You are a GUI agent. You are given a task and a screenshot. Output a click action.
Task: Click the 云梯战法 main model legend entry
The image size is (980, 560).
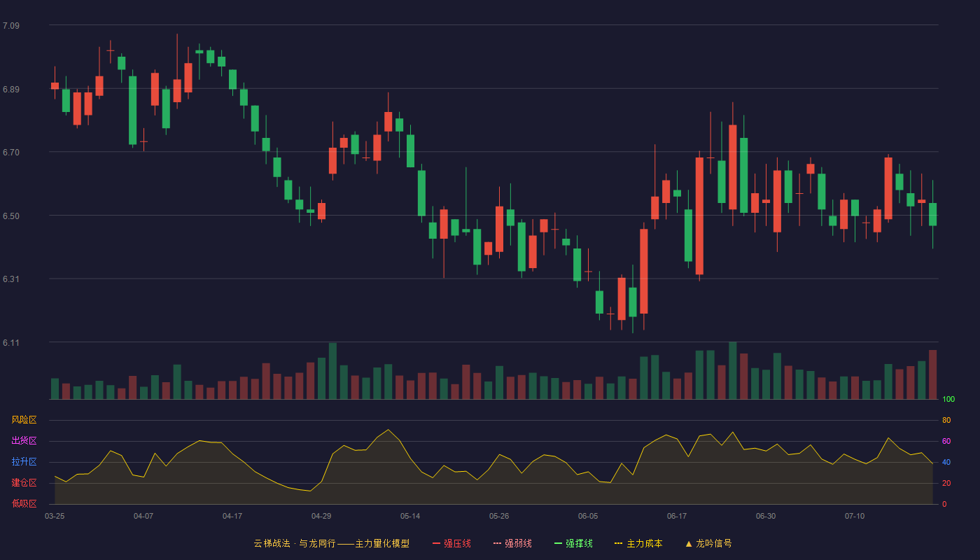tap(331, 543)
